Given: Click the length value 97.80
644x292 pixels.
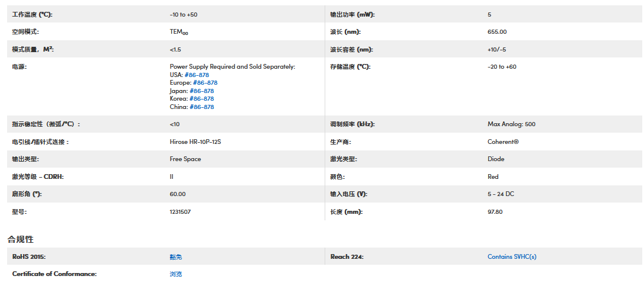Looking at the screenshot, I should (495, 211).
